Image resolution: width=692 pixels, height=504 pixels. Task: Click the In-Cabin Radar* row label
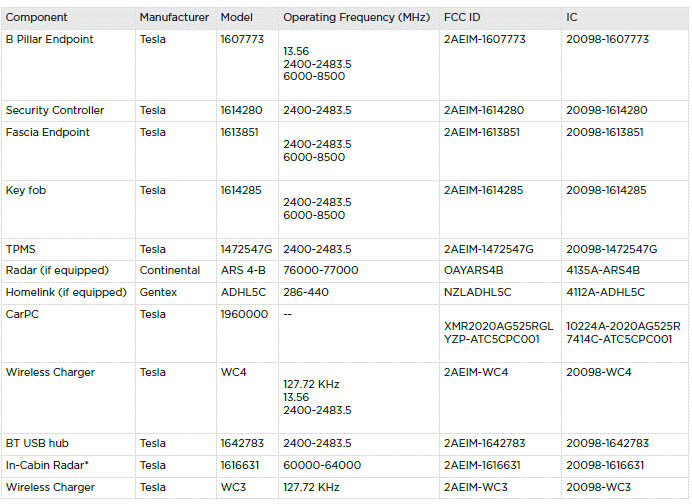click(x=47, y=466)
